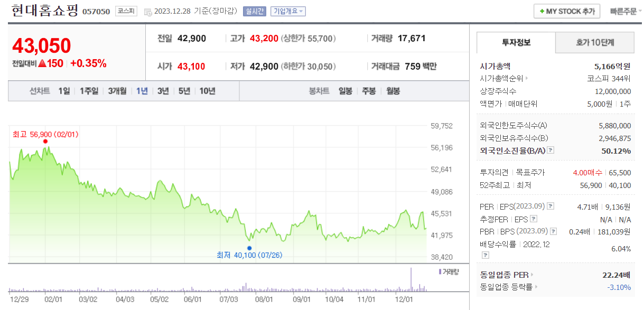Click the +0.35% change rate
Image resolution: width=644 pixels, height=310 pixels.
(x=88, y=63)
